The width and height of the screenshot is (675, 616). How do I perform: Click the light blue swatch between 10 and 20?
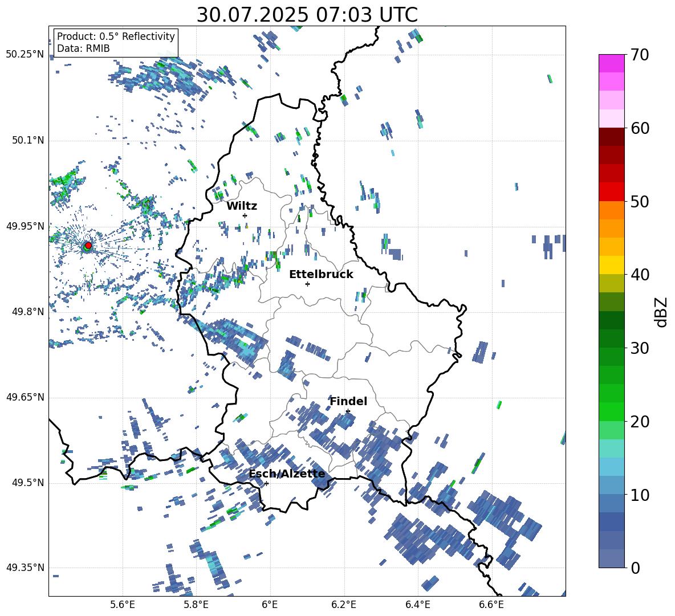pos(611,467)
